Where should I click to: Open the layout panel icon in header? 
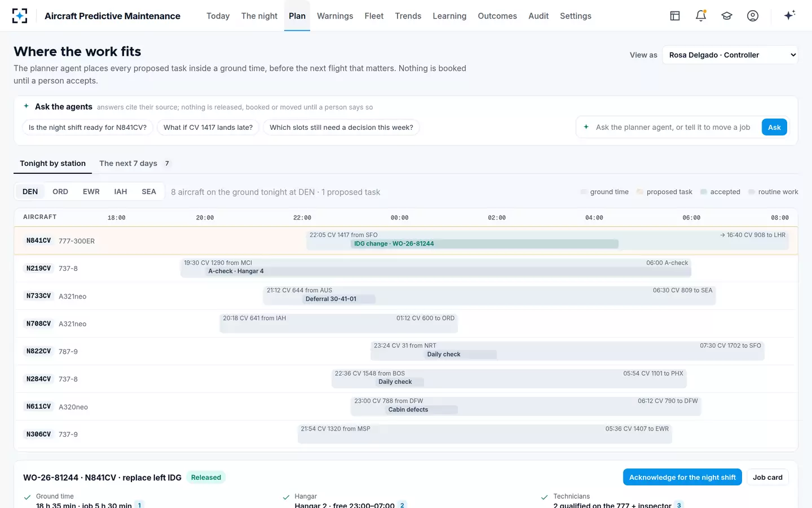pyautogui.click(x=675, y=16)
